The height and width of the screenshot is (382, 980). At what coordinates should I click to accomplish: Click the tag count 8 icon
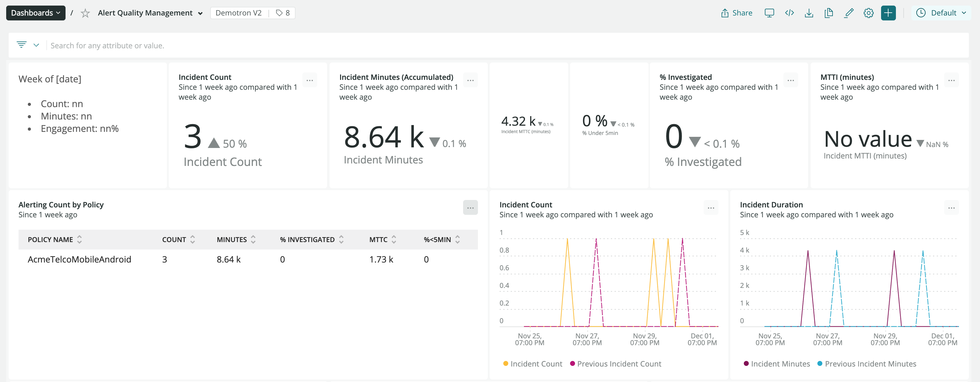(x=283, y=13)
